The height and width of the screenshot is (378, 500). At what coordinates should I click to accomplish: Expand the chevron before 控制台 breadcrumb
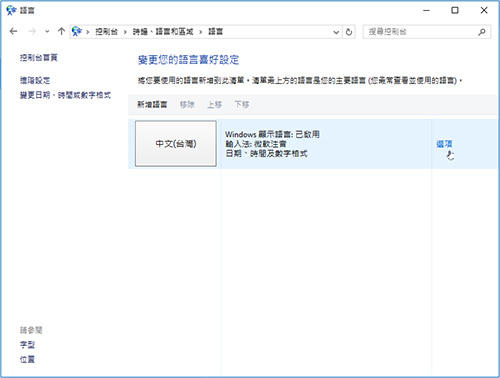[88, 32]
